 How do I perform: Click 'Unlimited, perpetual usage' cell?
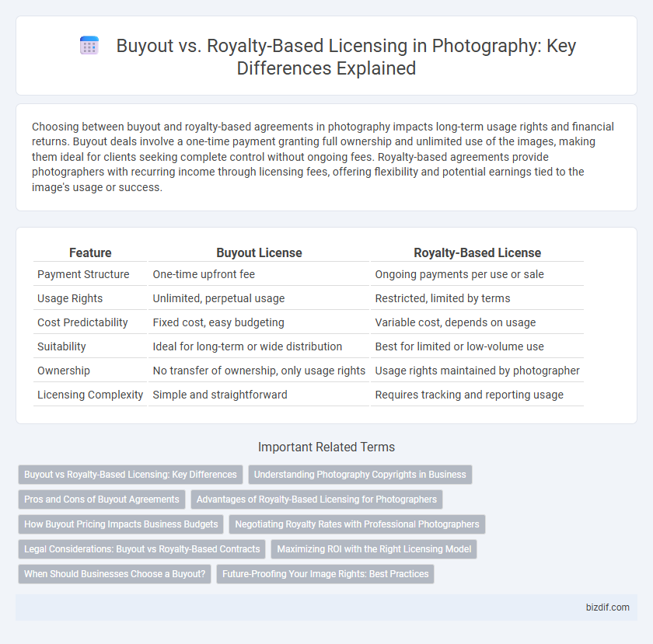pos(259,298)
